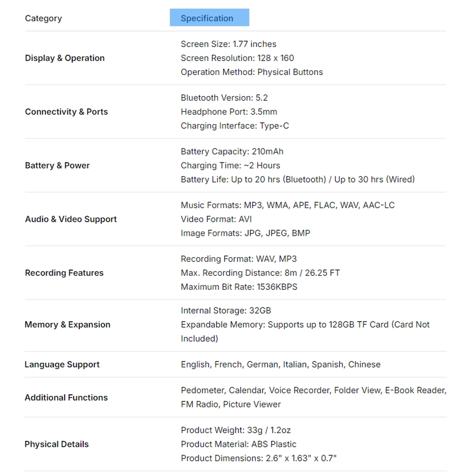Click the highlighted Specification column header
The width and height of the screenshot is (476, 476).
pos(209,18)
